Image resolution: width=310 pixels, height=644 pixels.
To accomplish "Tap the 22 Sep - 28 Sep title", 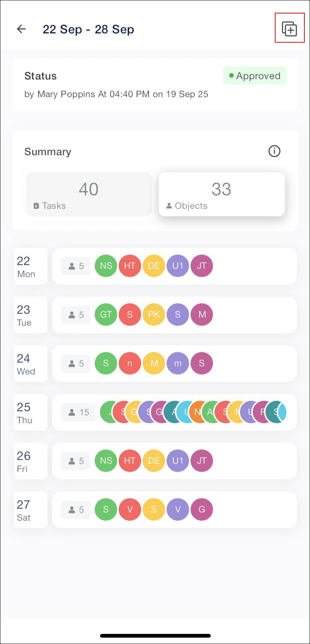I will point(88,29).
